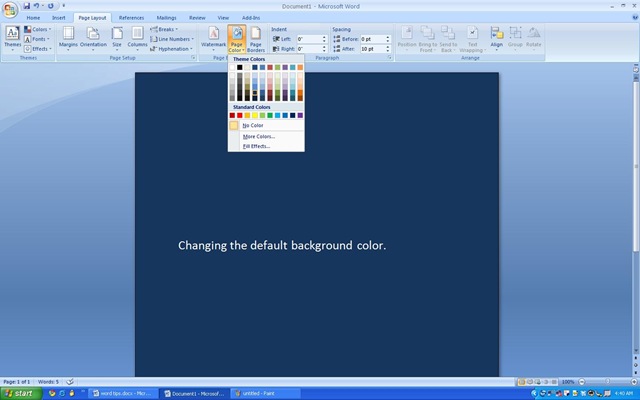The height and width of the screenshot is (400, 640).
Task: Switch to word tips.docx taskbar window
Action: click(x=124, y=393)
